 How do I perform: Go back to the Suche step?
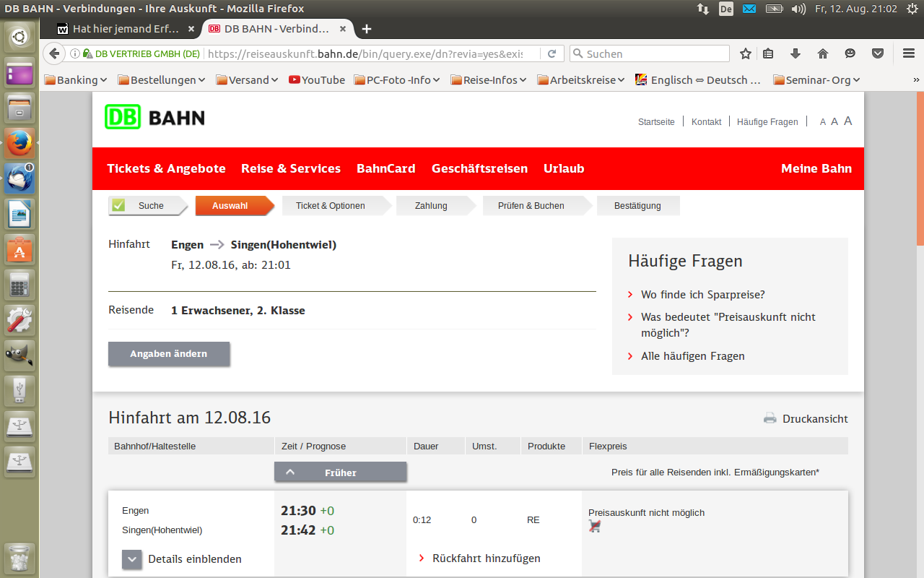pyautogui.click(x=148, y=206)
